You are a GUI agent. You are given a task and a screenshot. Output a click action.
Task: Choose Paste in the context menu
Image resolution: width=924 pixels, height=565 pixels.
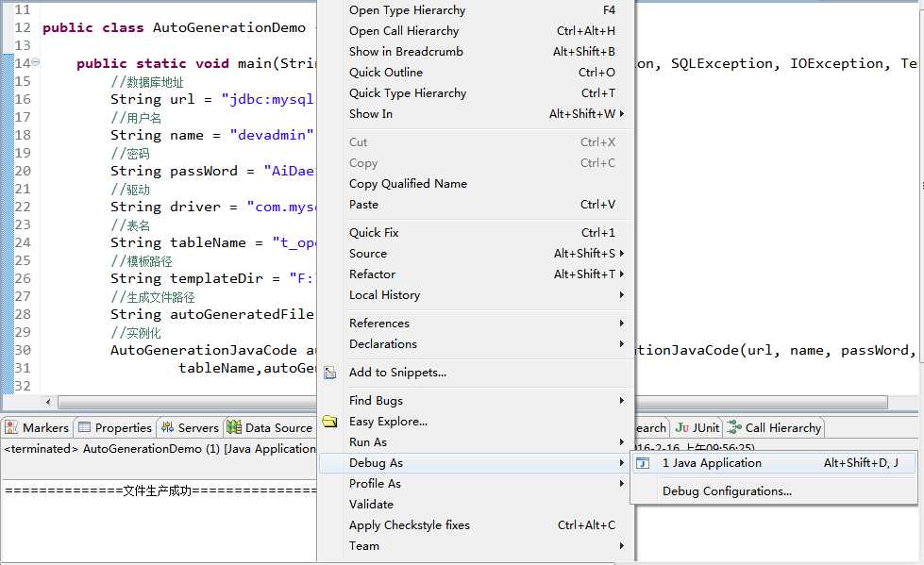(476, 205)
